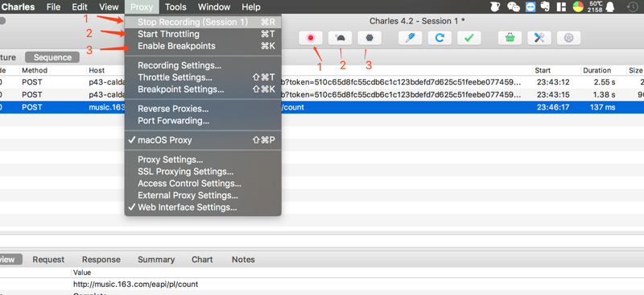
Task: Choose Enable Breakpoints menu item
Action: (x=203, y=46)
